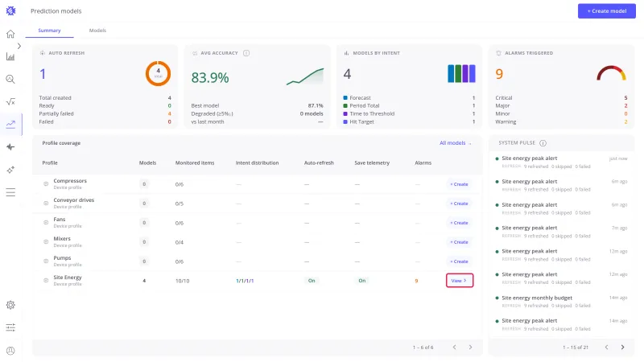Image resolution: width=644 pixels, height=362 pixels.
Task: Open the Home icon in sidebar
Action: coord(10,34)
